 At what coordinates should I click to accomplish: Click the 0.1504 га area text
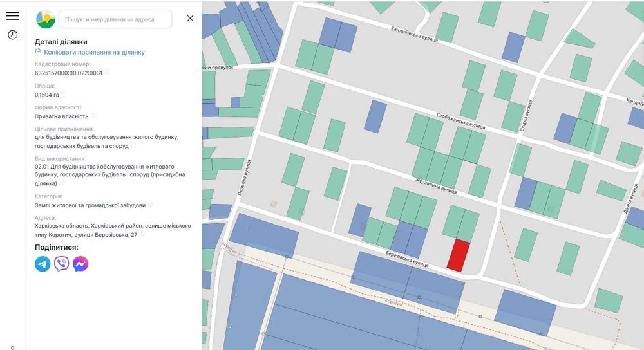coord(47,95)
